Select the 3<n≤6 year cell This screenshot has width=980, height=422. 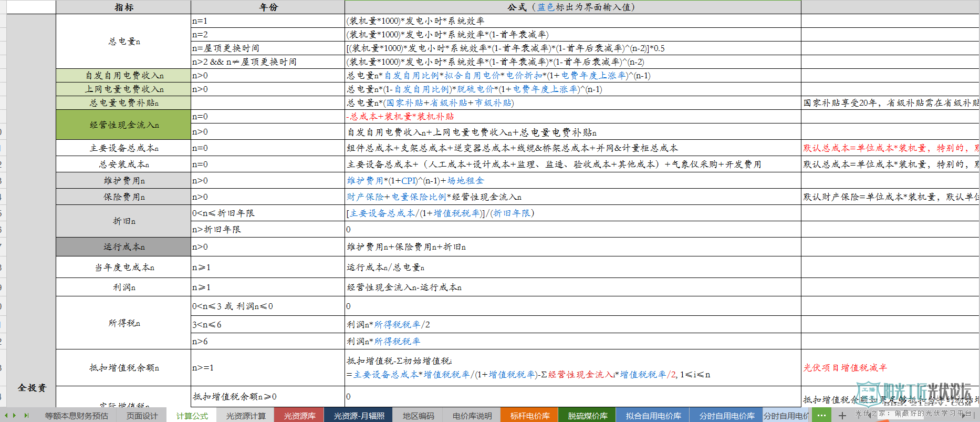[268, 325]
